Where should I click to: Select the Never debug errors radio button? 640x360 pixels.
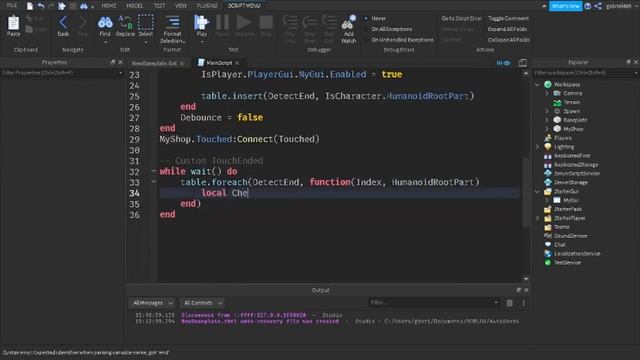coord(366,18)
